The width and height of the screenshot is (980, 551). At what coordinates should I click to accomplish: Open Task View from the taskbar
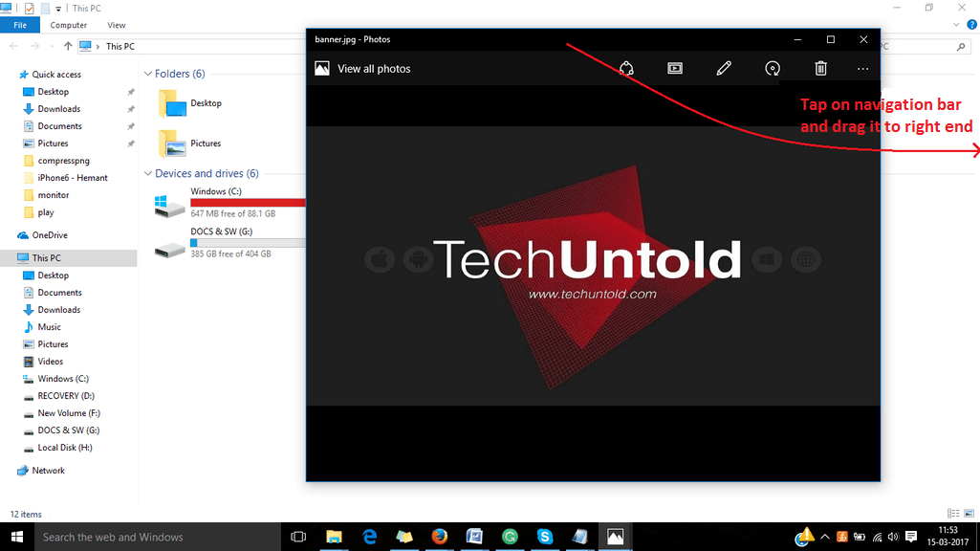(x=298, y=537)
